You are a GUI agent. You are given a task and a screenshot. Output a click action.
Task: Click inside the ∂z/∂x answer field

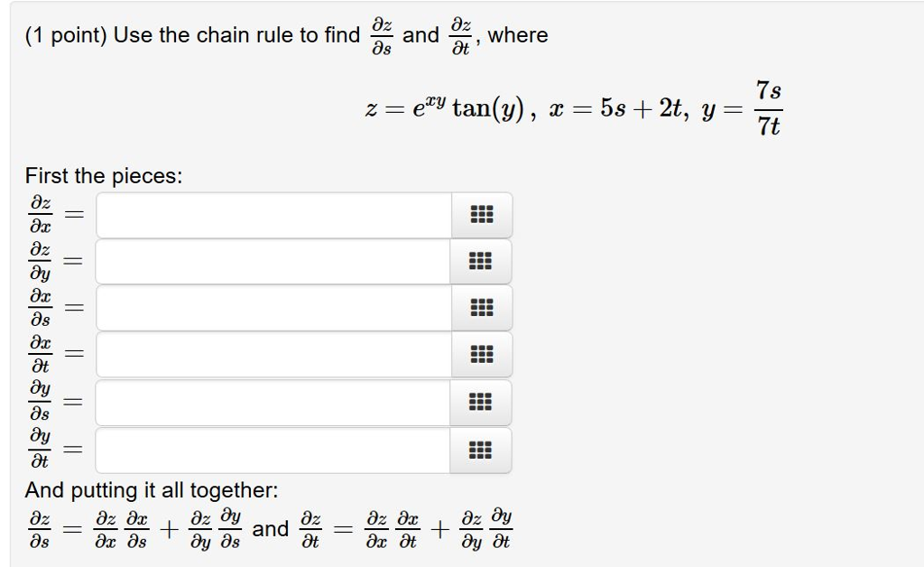pos(271,214)
